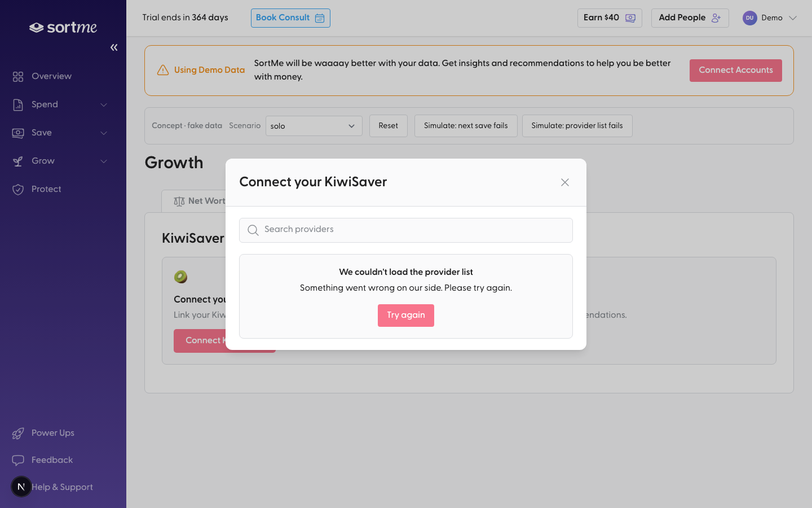Open the Scenario dropdown showing solo

(314, 126)
